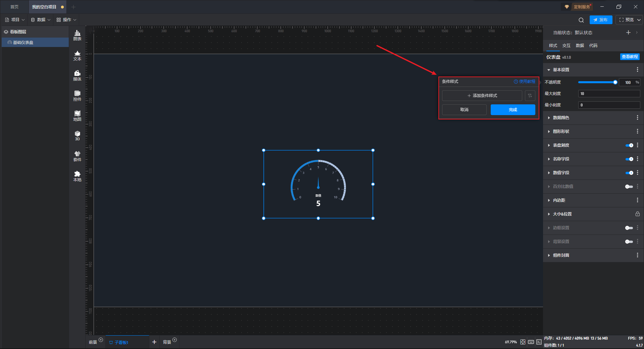Add a foreground layer next to 前景
This screenshot has width=644, height=349.
click(x=101, y=340)
